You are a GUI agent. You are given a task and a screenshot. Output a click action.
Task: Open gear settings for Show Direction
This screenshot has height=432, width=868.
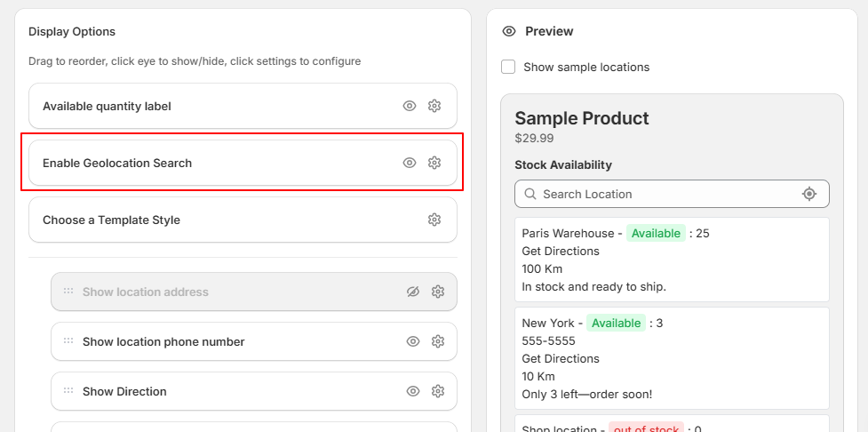438,391
